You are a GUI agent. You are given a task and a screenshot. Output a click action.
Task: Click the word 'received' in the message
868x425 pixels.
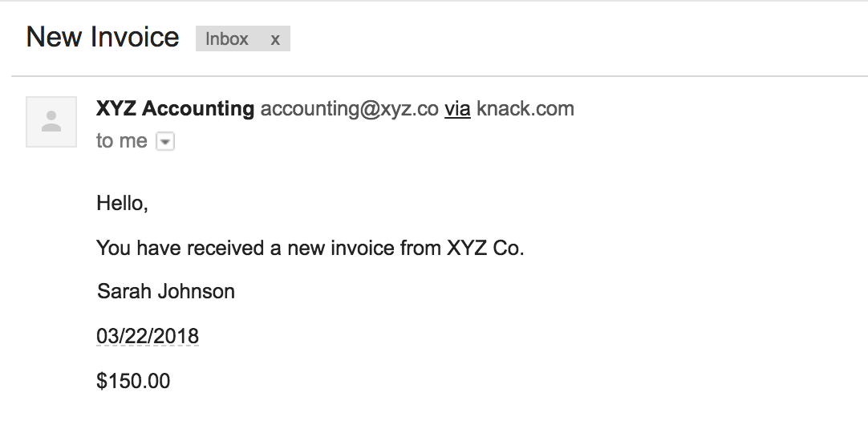225,248
